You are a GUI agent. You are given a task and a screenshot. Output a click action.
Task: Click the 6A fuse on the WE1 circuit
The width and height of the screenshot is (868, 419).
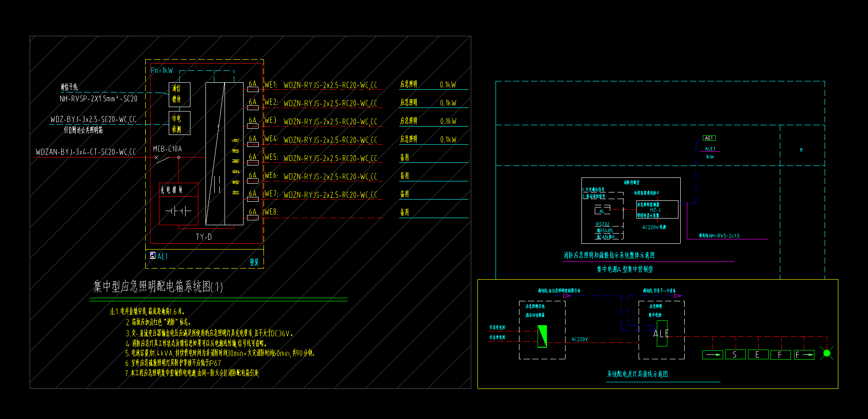pyautogui.click(x=252, y=89)
